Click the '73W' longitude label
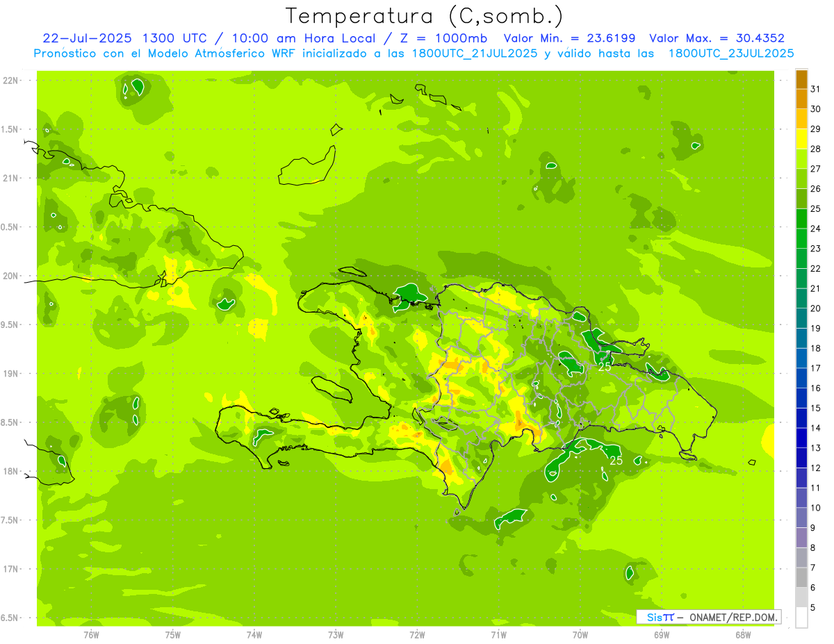Viewport: 834px width, 644px height. tap(336, 635)
